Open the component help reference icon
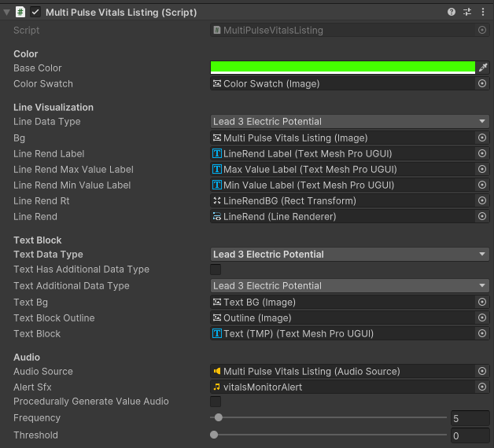The image size is (494, 448). [x=452, y=13]
